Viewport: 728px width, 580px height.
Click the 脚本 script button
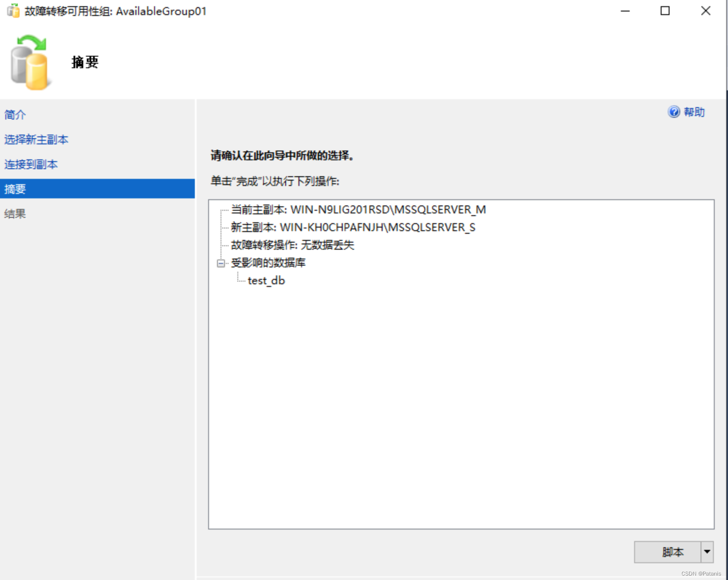point(668,552)
